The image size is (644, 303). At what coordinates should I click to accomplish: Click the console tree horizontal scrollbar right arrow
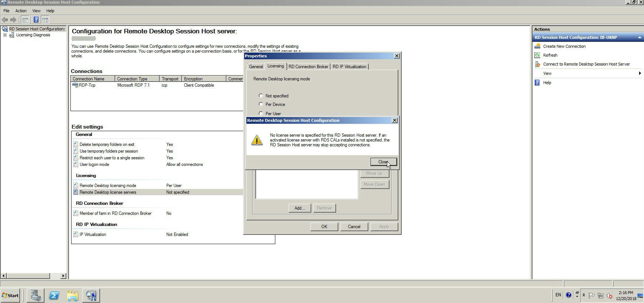tap(63, 276)
